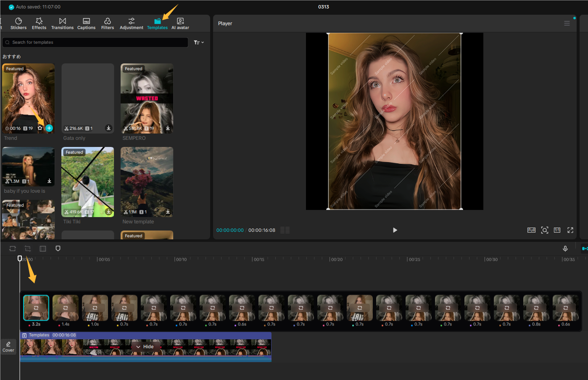This screenshot has width=588, height=380.
Task: Open the Adjustment panel
Action: point(131,23)
